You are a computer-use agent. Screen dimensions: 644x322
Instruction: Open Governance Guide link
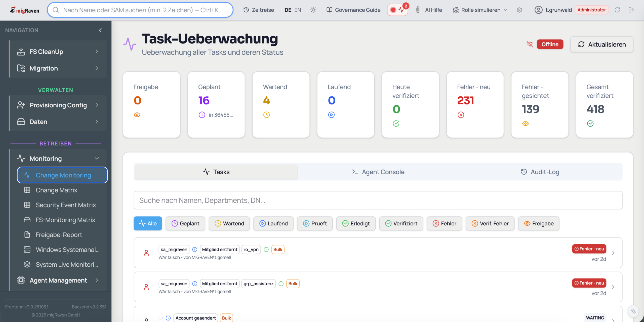point(353,10)
